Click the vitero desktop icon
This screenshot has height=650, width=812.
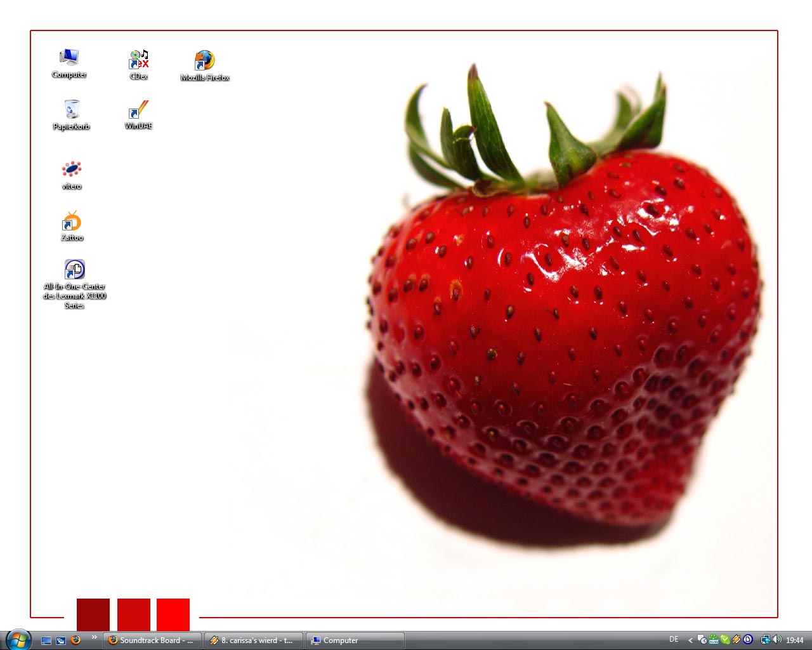click(72, 170)
